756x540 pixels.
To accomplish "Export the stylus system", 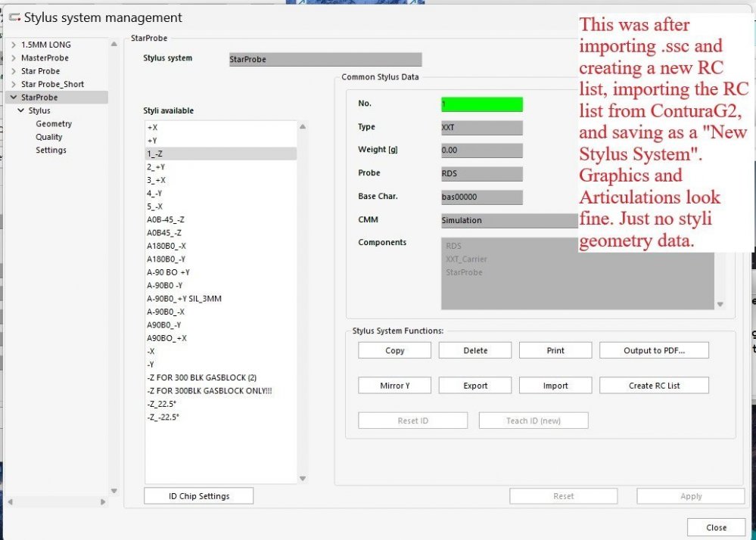I will click(x=474, y=385).
